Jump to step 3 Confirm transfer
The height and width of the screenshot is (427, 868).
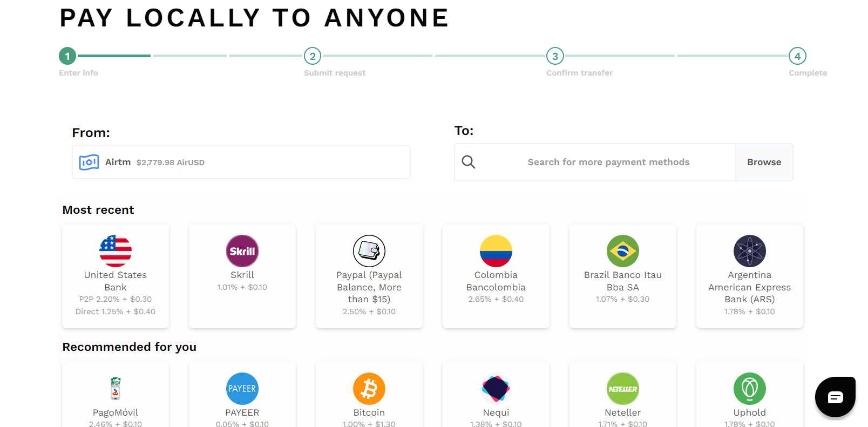click(555, 56)
